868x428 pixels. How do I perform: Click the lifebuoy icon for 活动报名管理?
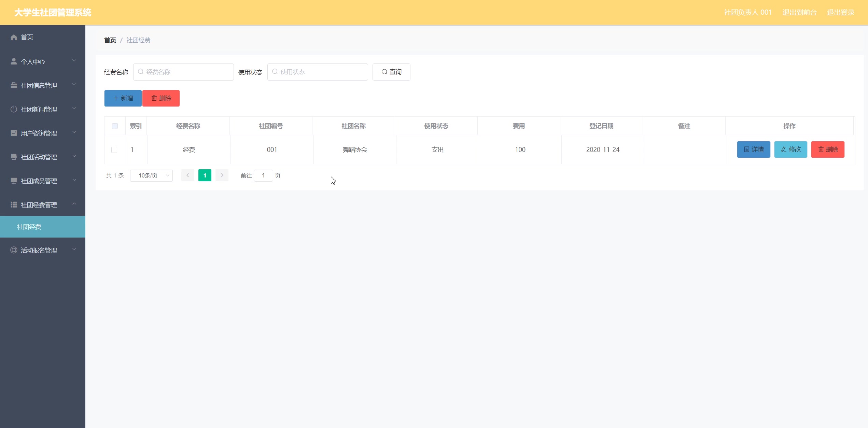pyautogui.click(x=14, y=250)
